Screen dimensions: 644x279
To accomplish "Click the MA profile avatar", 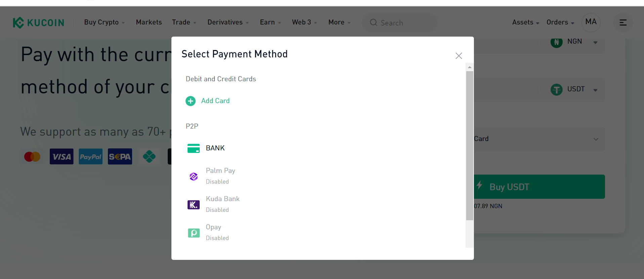I will tap(591, 22).
